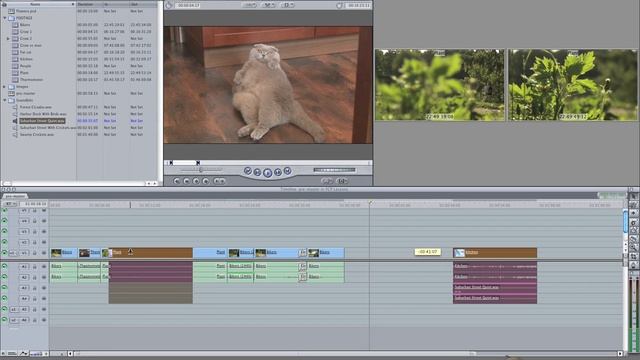Sort Browser by the Duration column header
Screen dimensions: 640x360
coord(89,4)
